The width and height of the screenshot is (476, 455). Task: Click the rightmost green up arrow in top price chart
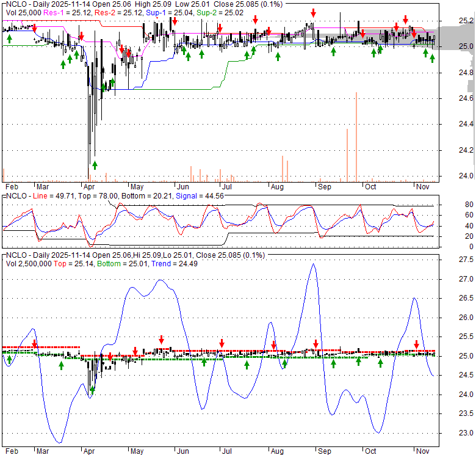[432, 58]
